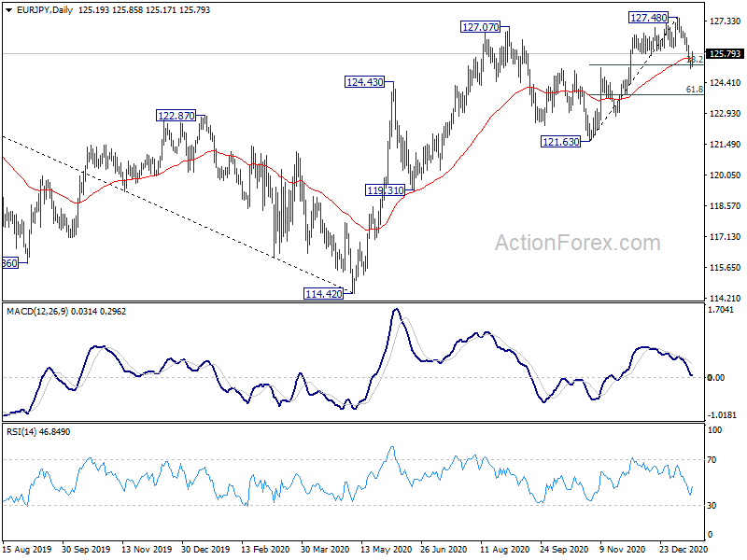Select the MACD 0.00 zero-line label
Viewport: 747px width, 560px height.
(x=716, y=378)
